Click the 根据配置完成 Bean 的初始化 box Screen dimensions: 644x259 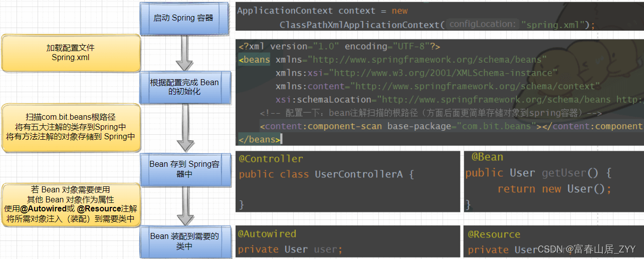184,87
